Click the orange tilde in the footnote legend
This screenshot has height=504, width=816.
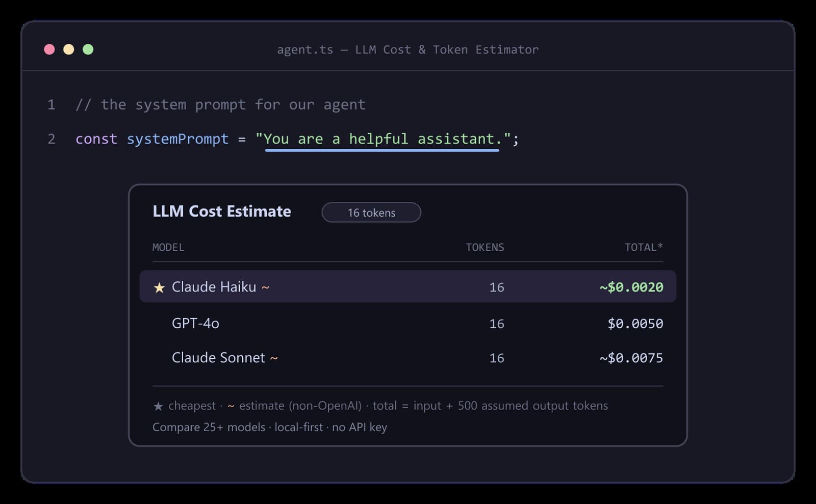(x=231, y=406)
